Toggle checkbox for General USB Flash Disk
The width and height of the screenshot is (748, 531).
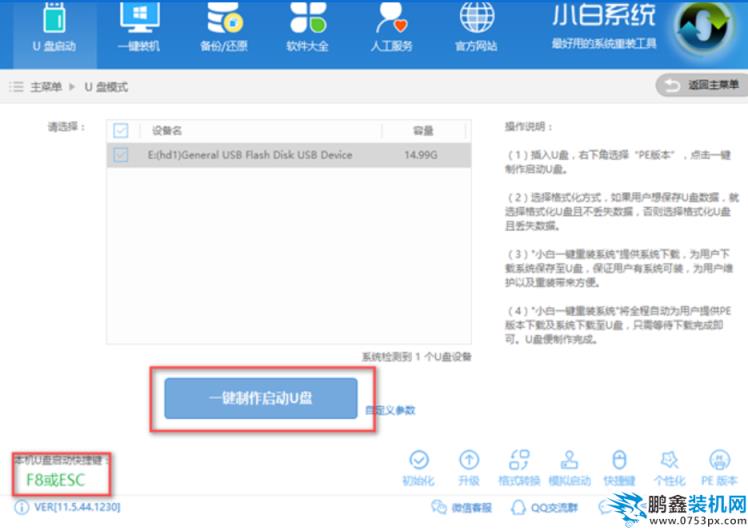[121, 155]
